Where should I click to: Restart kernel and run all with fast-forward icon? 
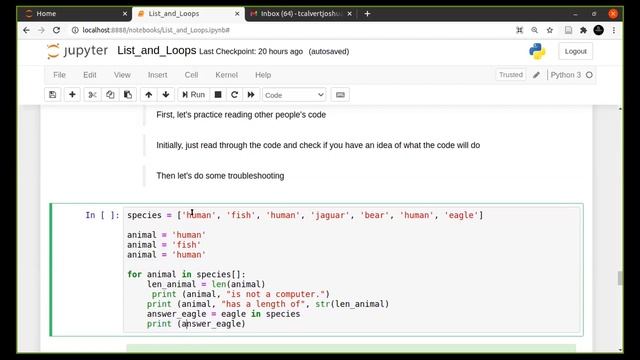tap(251, 95)
